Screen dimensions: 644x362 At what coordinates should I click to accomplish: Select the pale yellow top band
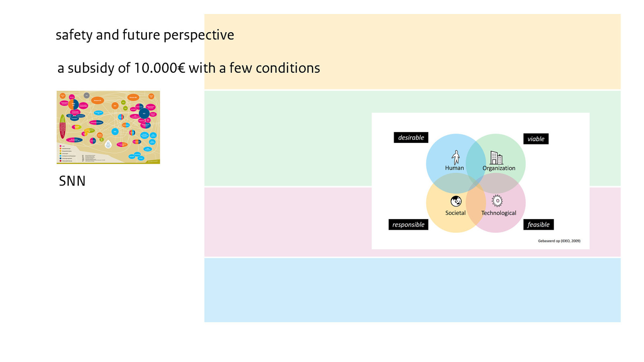click(413, 51)
